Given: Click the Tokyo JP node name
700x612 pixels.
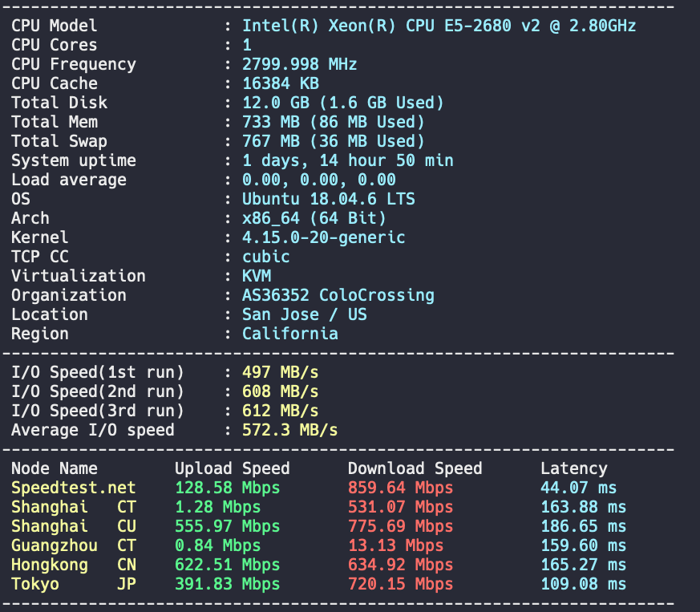Looking at the screenshot, I should click(74, 584).
